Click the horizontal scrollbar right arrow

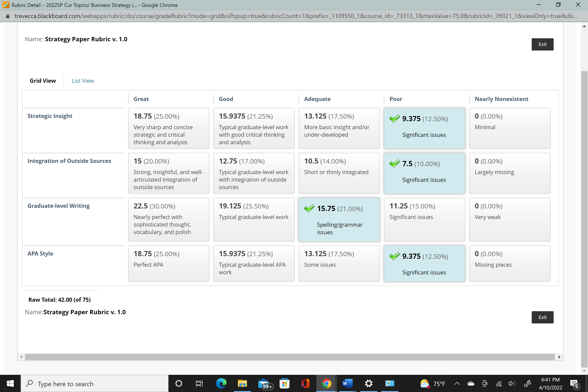(x=559, y=357)
